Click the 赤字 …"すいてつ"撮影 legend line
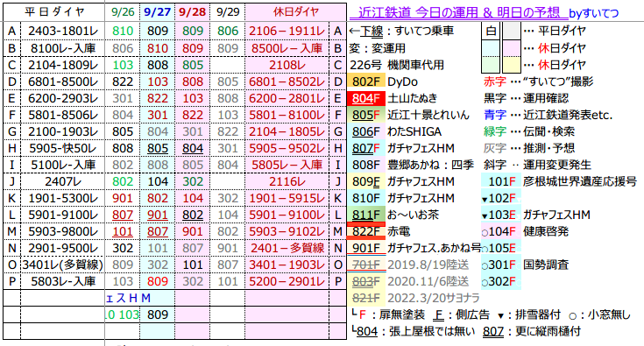 539,81
